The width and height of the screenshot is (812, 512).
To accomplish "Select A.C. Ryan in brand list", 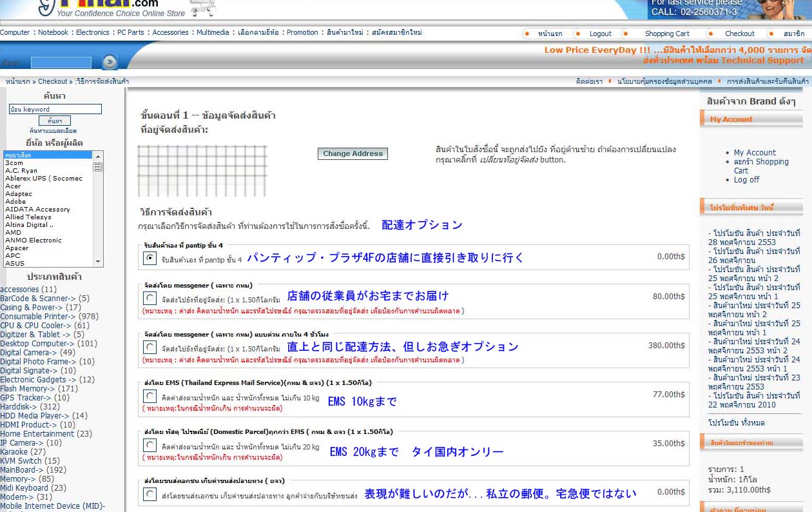I will (x=21, y=171).
